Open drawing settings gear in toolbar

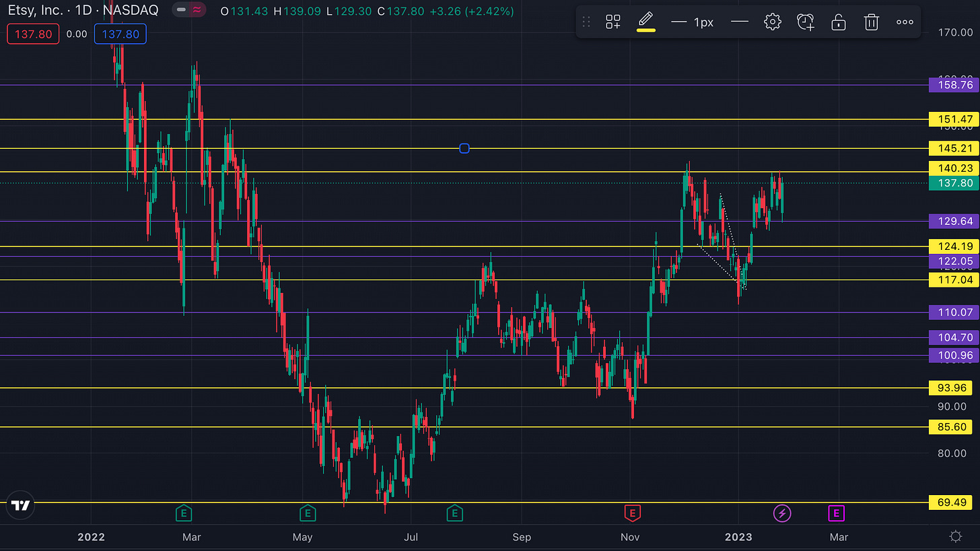772,22
